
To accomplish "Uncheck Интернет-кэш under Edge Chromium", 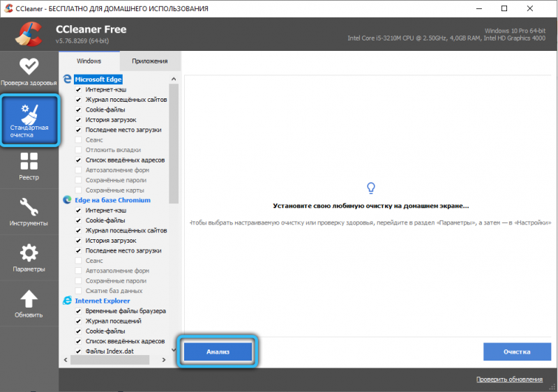I will (78, 210).
